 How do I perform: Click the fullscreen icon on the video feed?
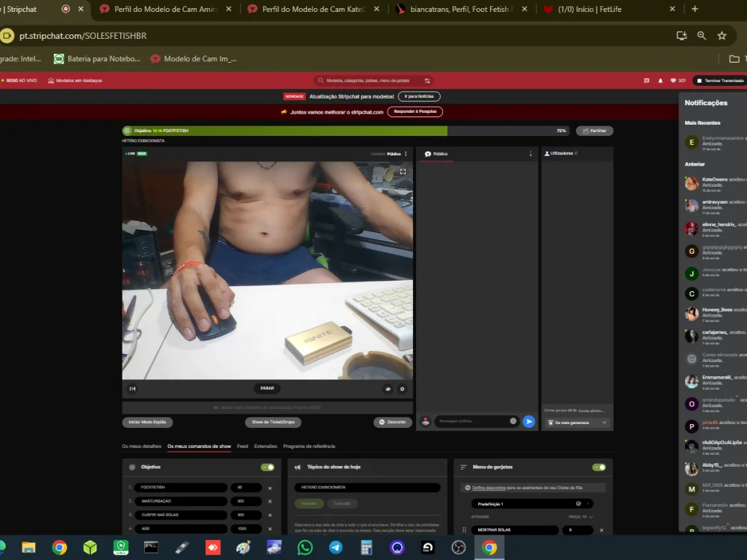pyautogui.click(x=403, y=171)
